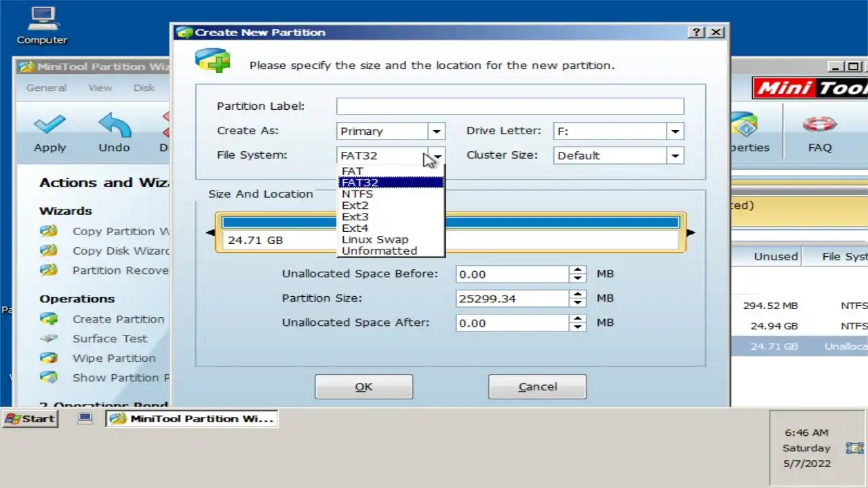868x488 pixels.
Task: Click the Surface Test icon
Action: click(48, 338)
